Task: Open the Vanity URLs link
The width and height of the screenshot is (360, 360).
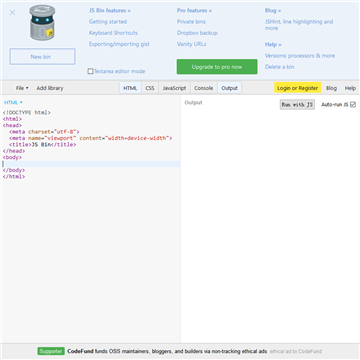Action: pyautogui.click(x=191, y=44)
